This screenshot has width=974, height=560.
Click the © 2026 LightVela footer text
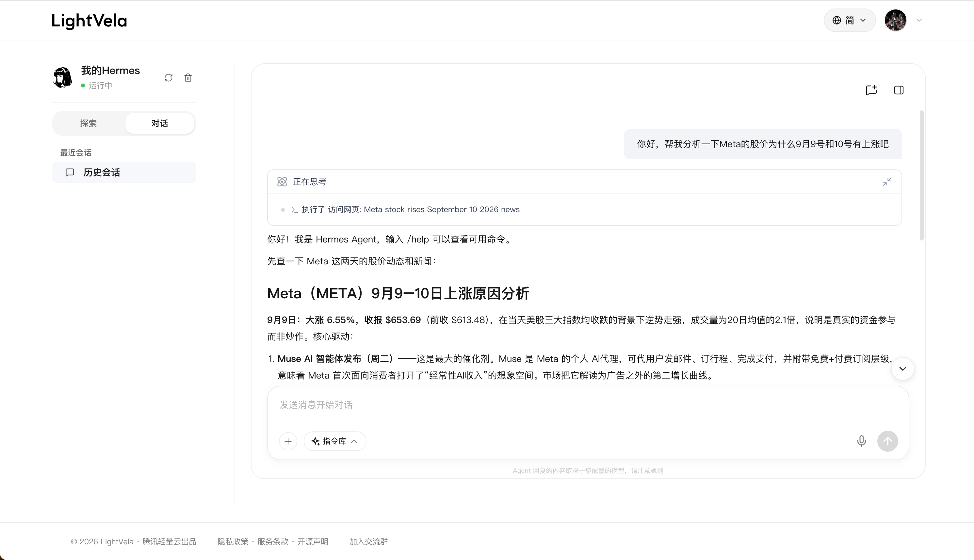point(133,541)
